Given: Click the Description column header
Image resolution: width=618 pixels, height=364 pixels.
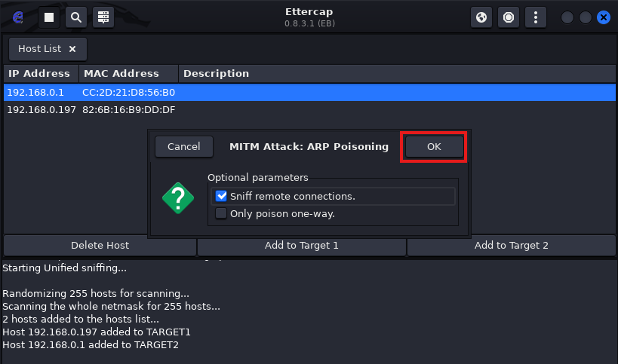Looking at the screenshot, I should tap(216, 74).
